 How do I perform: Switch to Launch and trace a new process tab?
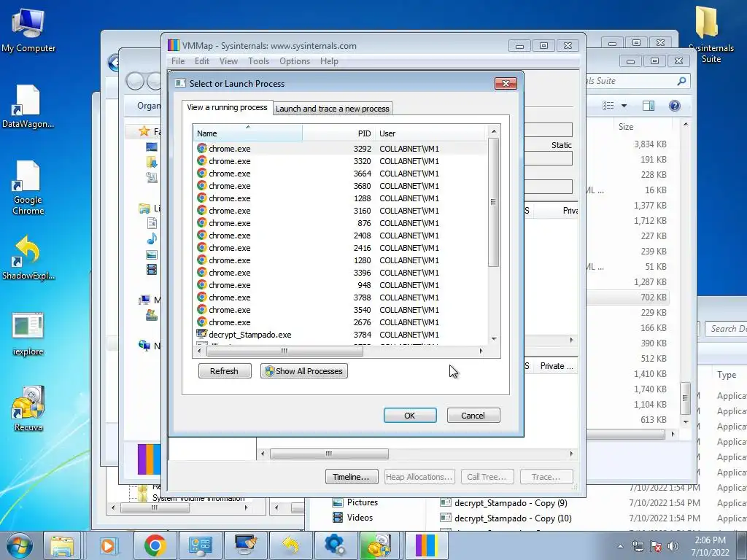pyautogui.click(x=333, y=109)
